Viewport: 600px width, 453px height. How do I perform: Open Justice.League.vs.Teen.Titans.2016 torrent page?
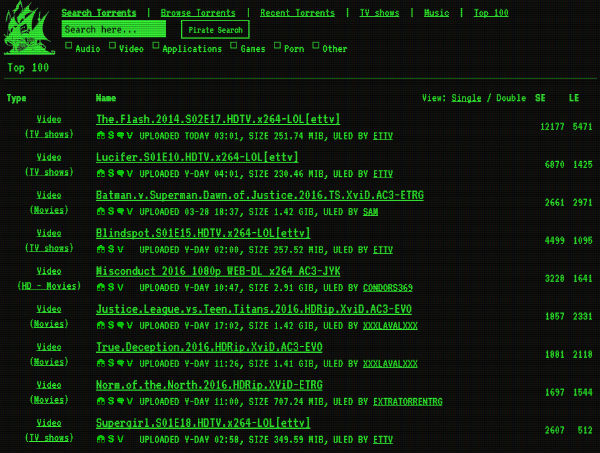pos(253,309)
